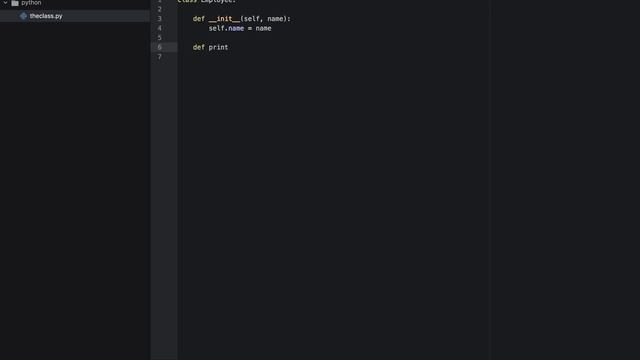Click the theclass.py file icon
The image size is (640, 360).
(x=23, y=16)
